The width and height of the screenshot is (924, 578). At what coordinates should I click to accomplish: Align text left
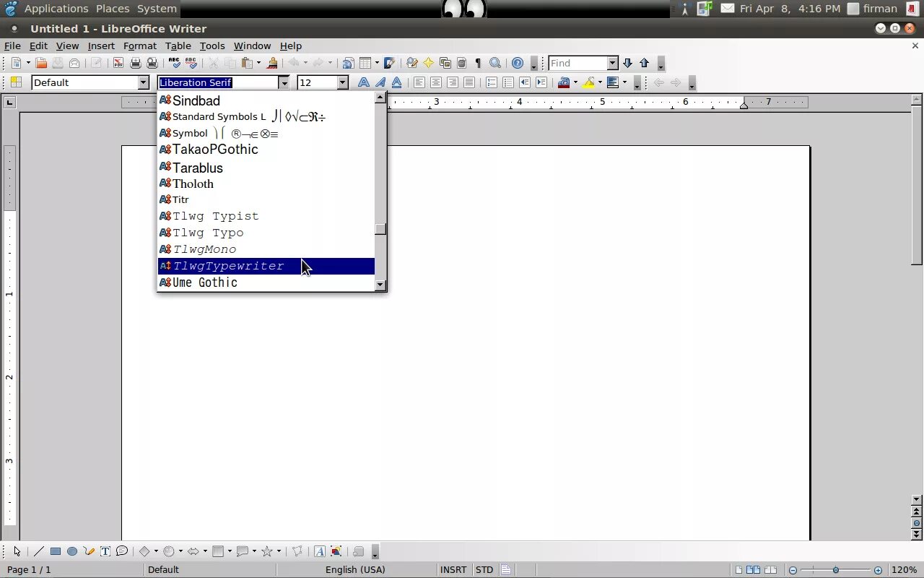[x=419, y=82]
